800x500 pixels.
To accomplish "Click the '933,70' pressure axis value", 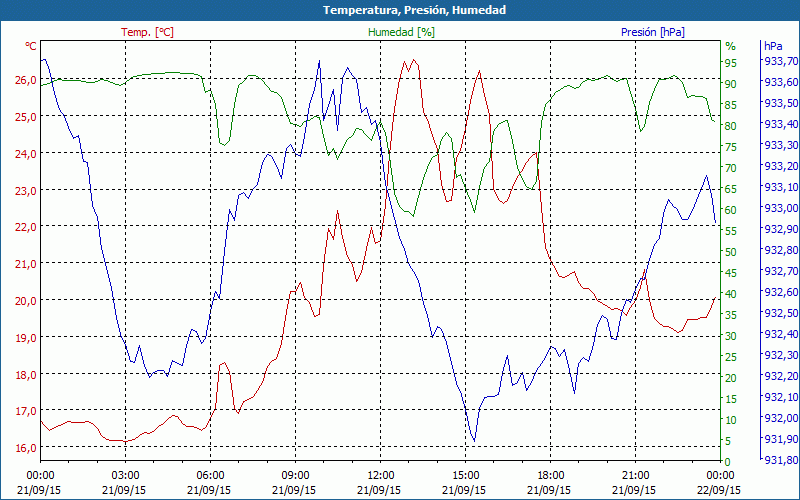I will pos(781,61).
